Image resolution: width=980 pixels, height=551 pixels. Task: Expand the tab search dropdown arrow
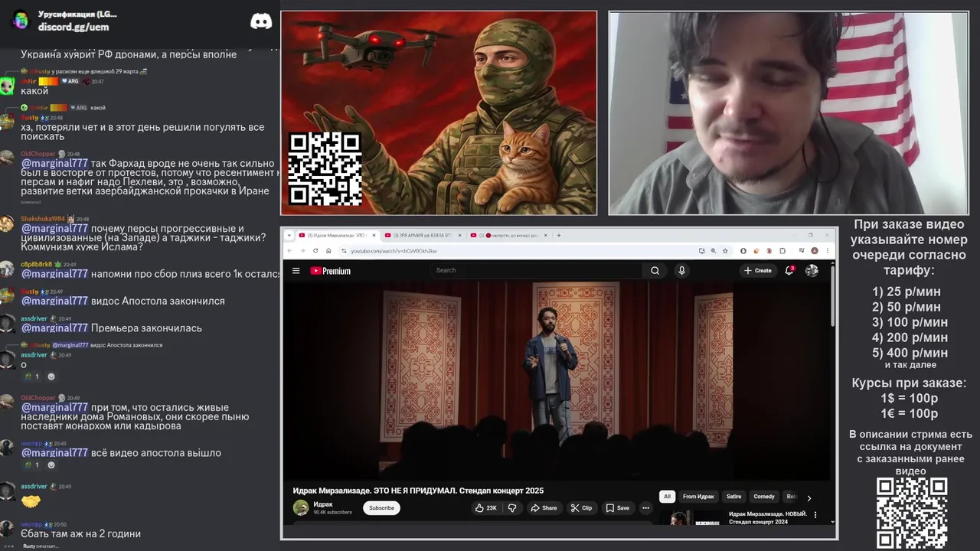(x=289, y=235)
